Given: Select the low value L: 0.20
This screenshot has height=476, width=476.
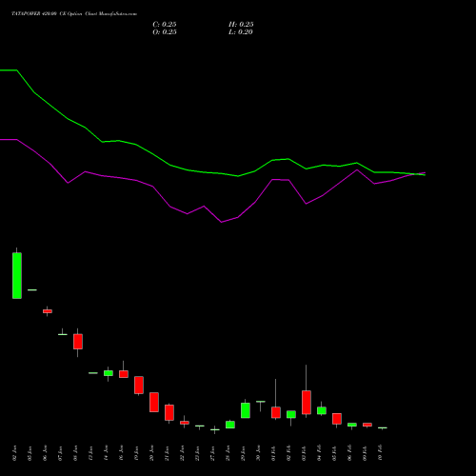Looking at the screenshot, I should [241, 32].
